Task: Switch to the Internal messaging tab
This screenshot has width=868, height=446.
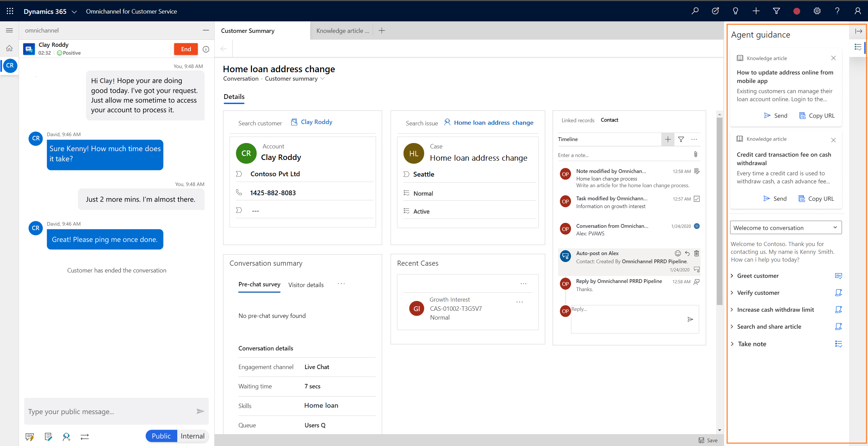Action: pos(192,436)
